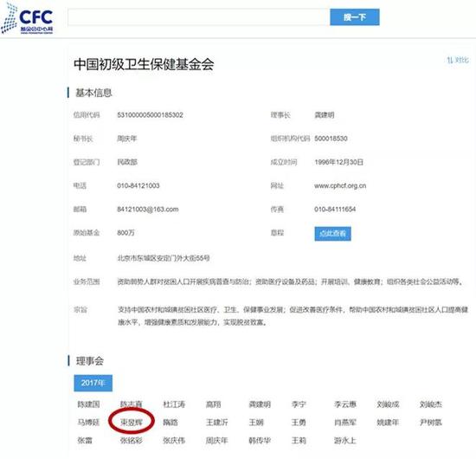Click board member 李宁
The width and height of the screenshot is (476, 459).
[299, 404]
